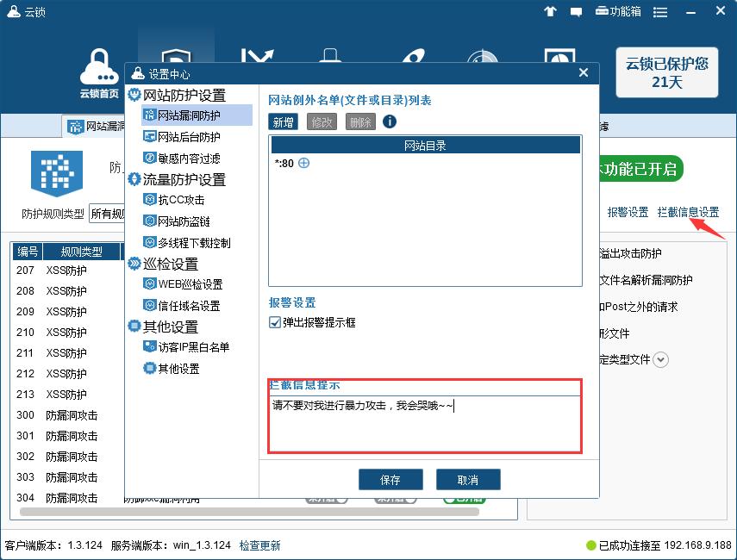Click the connection status green dot
This screenshot has height=560, width=737.
[590, 545]
